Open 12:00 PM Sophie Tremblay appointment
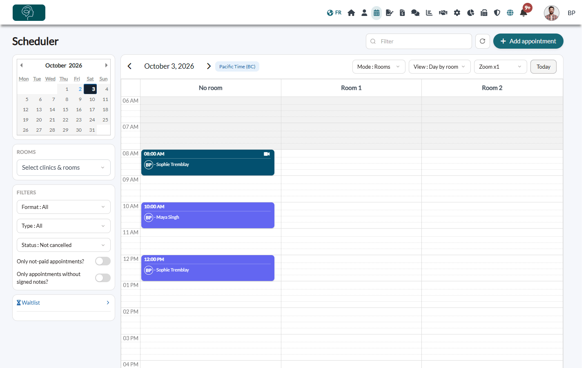The image size is (588, 368). click(x=208, y=268)
